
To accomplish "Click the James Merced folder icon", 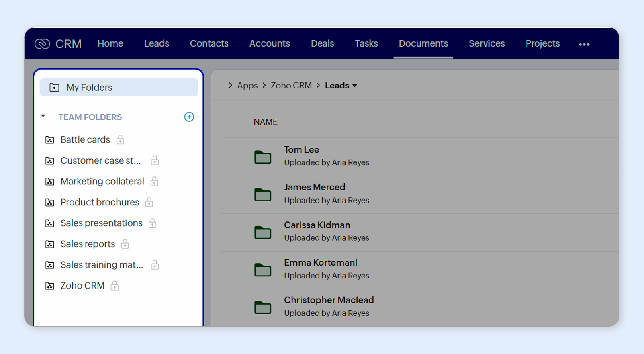I will [263, 194].
